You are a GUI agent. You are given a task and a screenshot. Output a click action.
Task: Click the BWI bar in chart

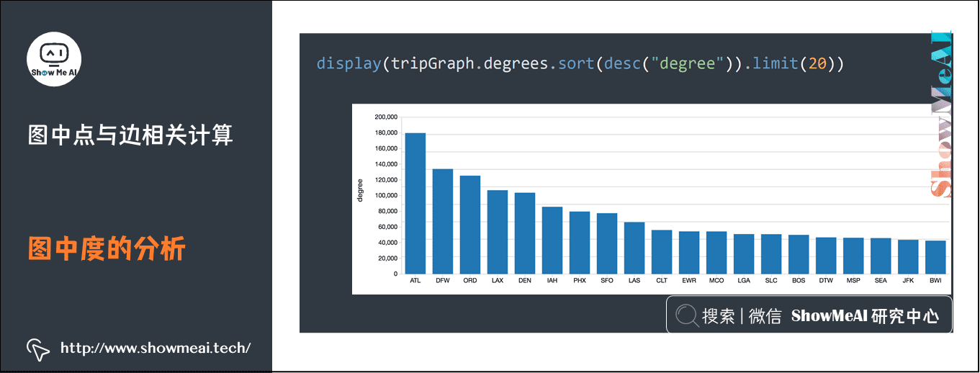point(935,257)
